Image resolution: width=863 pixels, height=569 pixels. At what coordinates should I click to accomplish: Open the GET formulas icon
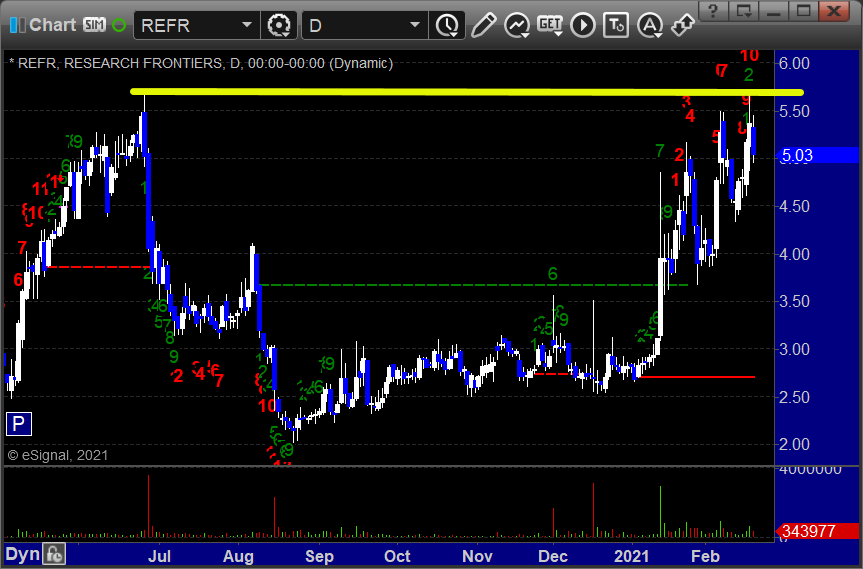550,25
